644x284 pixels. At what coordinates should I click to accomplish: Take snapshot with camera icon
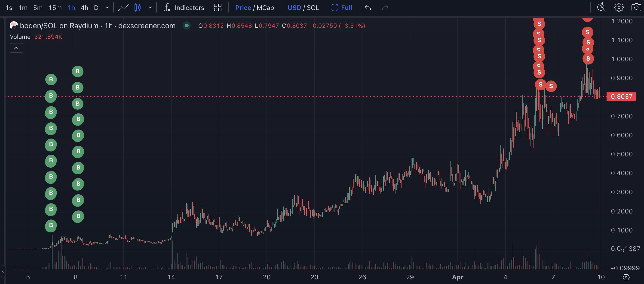pyautogui.click(x=636, y=7)
